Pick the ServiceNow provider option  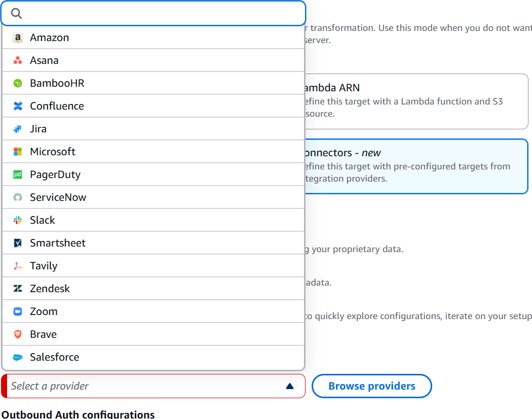[x=153, y=197]
